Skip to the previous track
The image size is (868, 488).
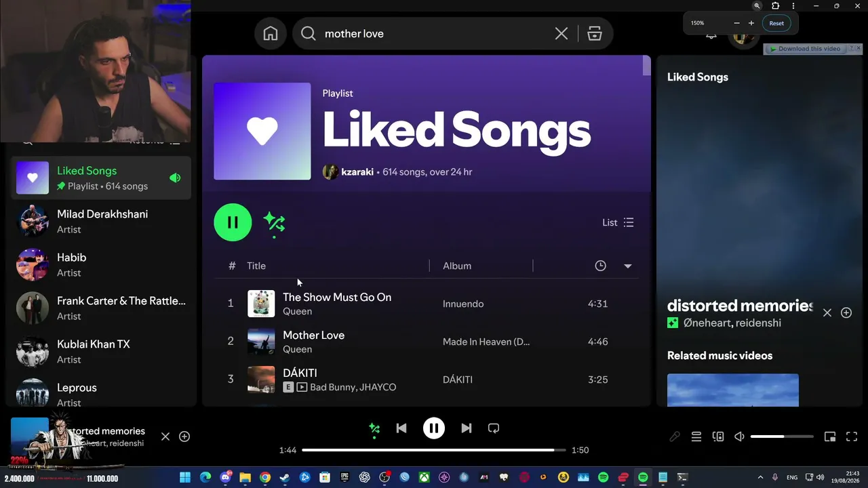(401, 428)
